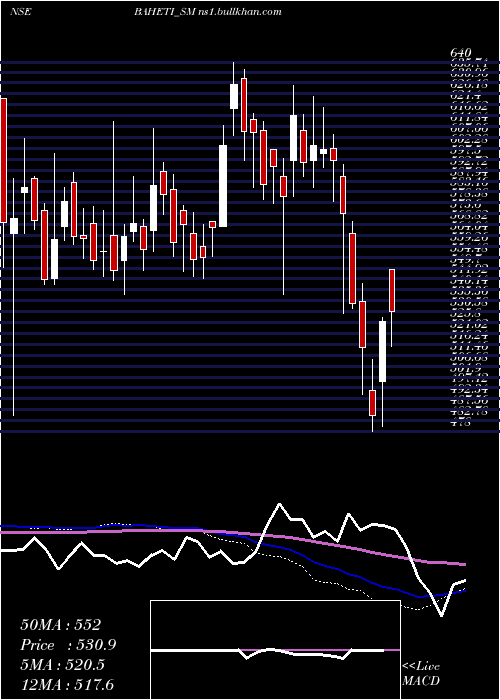Viewport: 500px width, 700px height.
Task: Click the NSE exchange label
Action: tap(20, 12)
